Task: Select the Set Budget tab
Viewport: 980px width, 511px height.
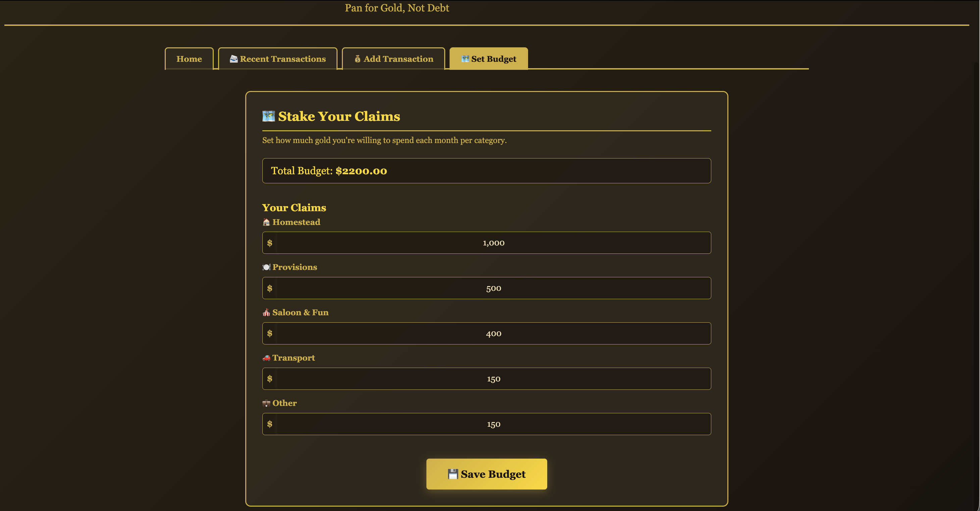Action: [488, 59]
